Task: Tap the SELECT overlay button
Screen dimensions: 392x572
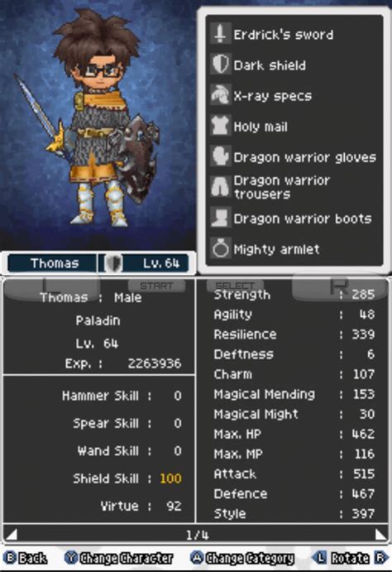Action: (235, 286)
